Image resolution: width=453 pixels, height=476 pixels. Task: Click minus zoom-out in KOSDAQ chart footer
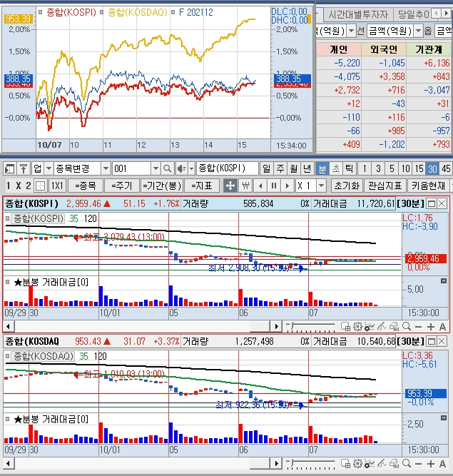pos(419,464)
